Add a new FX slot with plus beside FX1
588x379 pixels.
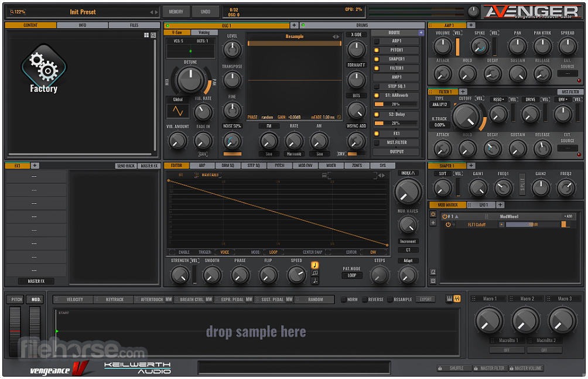click(35, 166)
